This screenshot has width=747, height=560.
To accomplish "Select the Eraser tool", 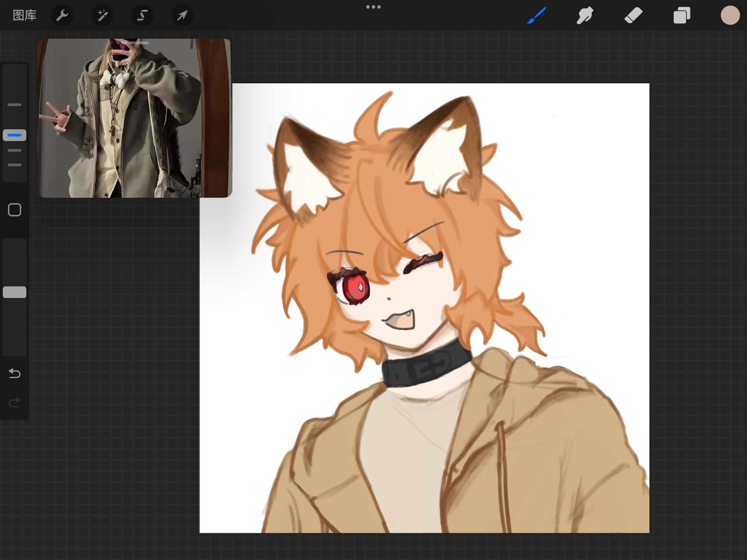I will point(633,15).
